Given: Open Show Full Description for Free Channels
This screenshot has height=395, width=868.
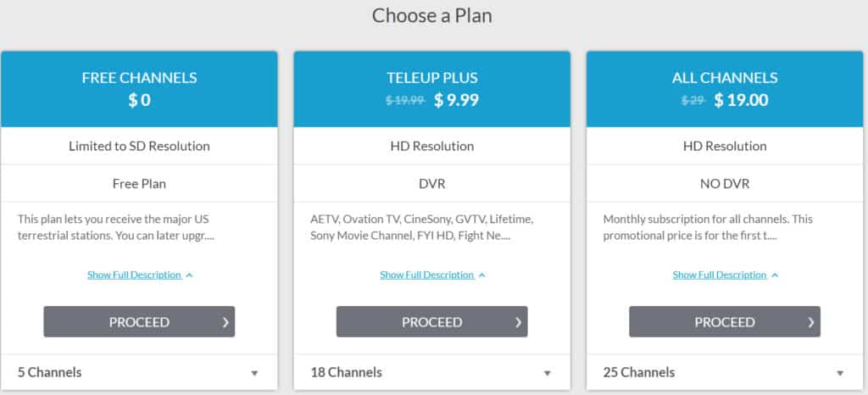Looking at the screenshot, I should click(134, 275).
